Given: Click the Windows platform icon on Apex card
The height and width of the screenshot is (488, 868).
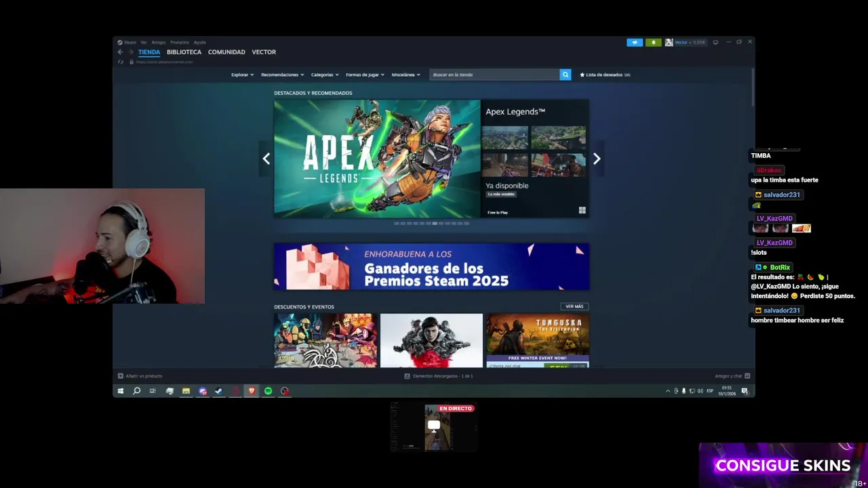Looking at the screenshot, I should click(x=582, y=210).
